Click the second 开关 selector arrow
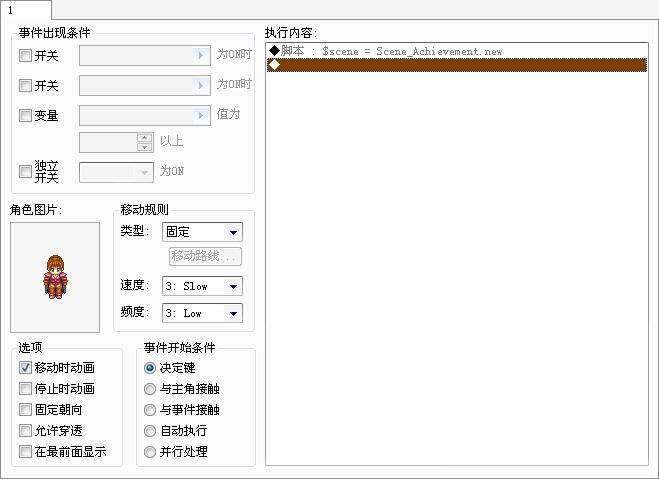659x480 pixels. coord(201,85)
